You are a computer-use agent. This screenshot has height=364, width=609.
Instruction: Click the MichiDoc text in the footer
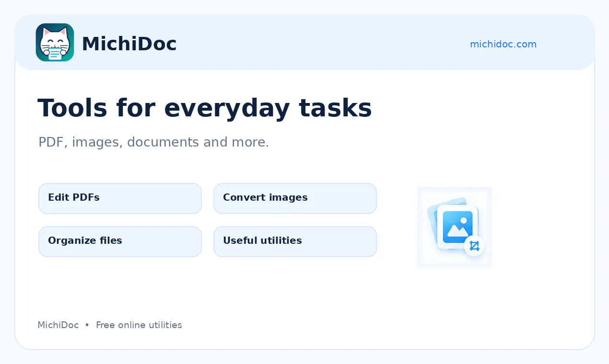pyautogui.click(x=58, y=325)
